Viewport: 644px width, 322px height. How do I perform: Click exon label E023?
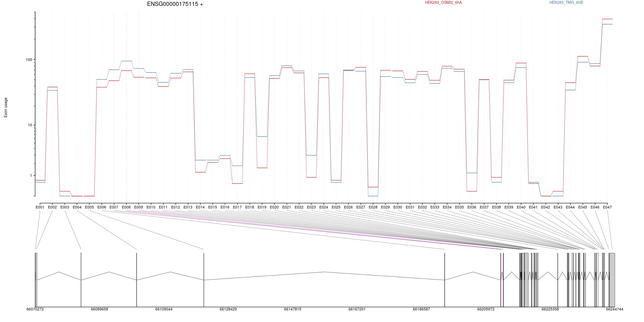point(312,207)
